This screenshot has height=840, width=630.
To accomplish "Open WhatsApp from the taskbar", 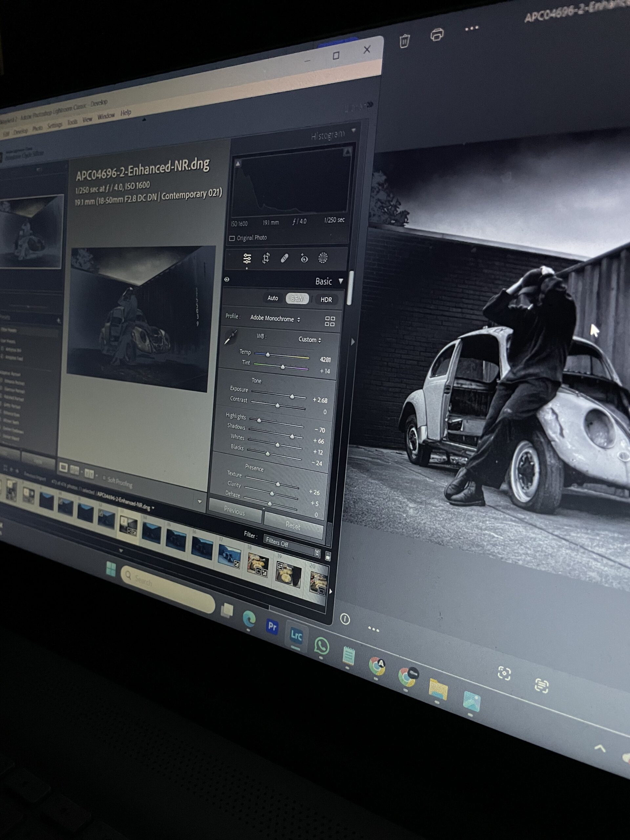I will click(322, 646).
